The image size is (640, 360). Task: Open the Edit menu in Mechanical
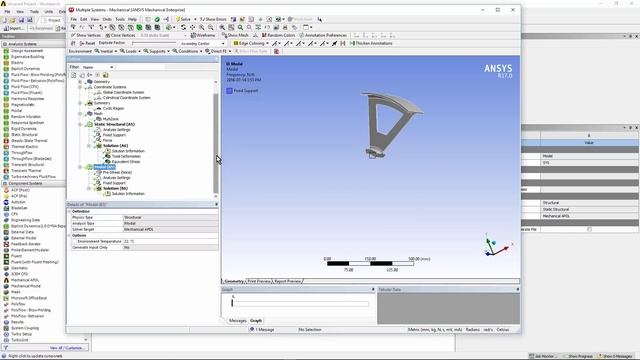point(84,19)
